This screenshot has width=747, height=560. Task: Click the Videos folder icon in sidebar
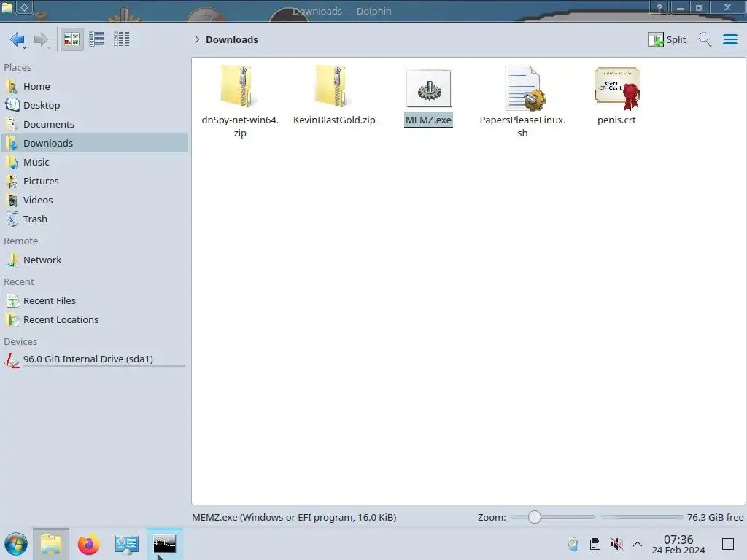12,201
